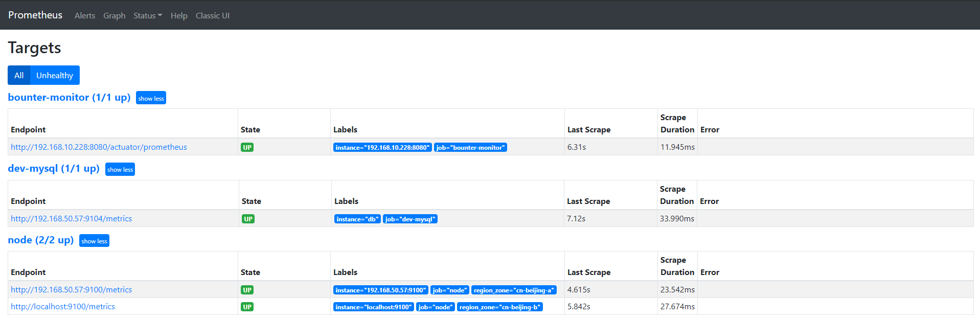Click the UP state badge for dev-mysql

(x=248, y=219)
